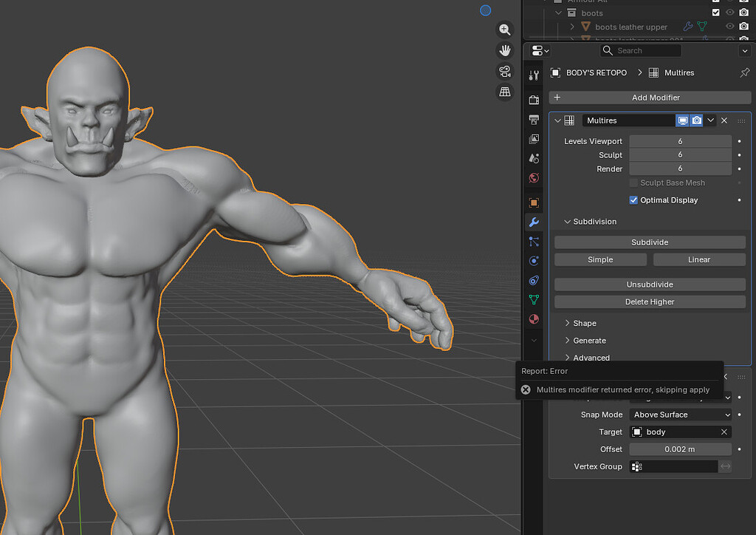Viewport: 756px width, 535px height.
Task: Open the Object Constraints properties tab
Action: coord(534,280)
